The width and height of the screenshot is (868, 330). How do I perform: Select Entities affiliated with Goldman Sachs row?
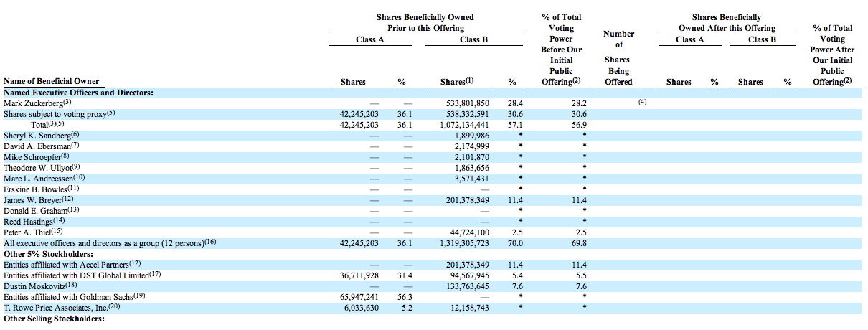(75, 296)
